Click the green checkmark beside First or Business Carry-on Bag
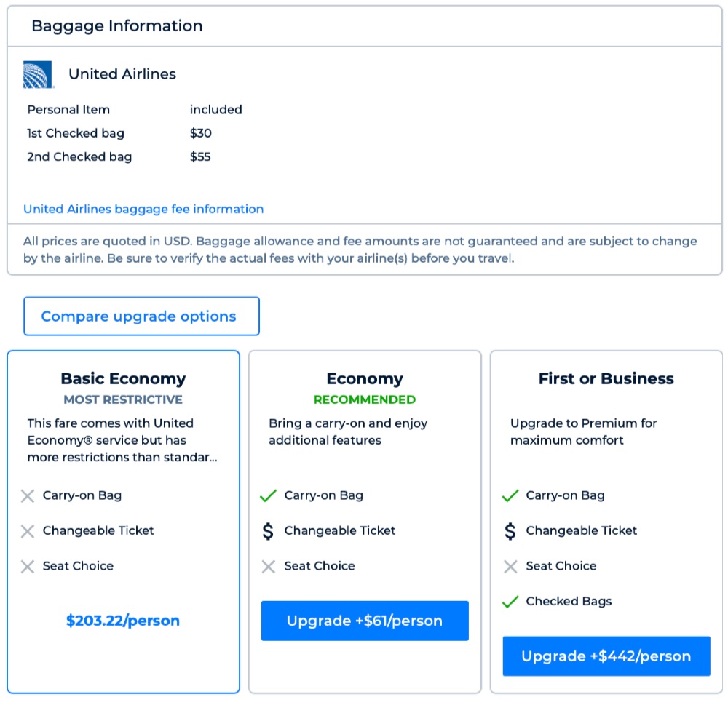The height and width of the screenshot is (705, 728). [510, 496]
